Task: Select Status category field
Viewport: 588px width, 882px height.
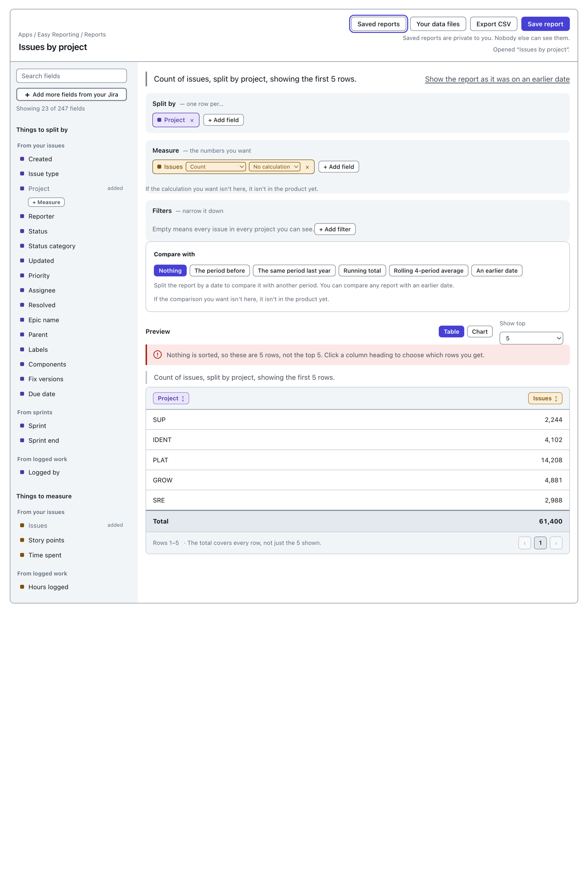Action: (x=72, y=246)
